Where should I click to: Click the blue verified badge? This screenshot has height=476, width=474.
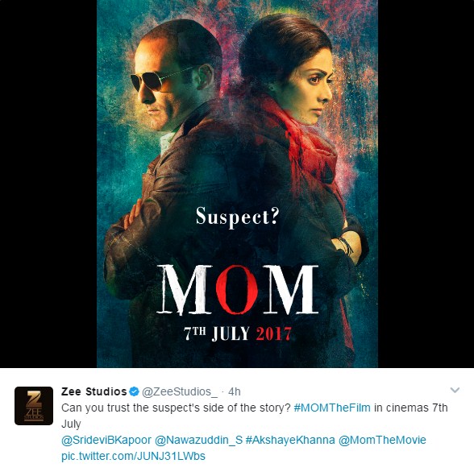[134, 391]
